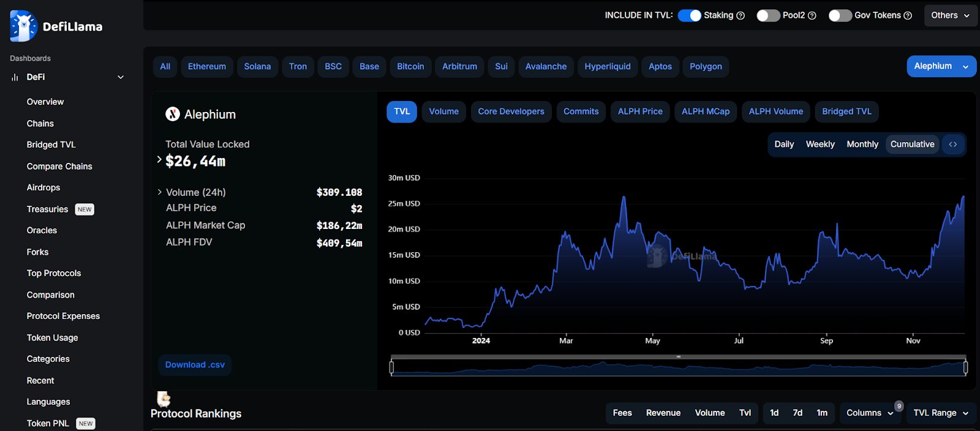Click the embed chart code icon
This screenshot has height=431, width=980.
click(953, 144)
